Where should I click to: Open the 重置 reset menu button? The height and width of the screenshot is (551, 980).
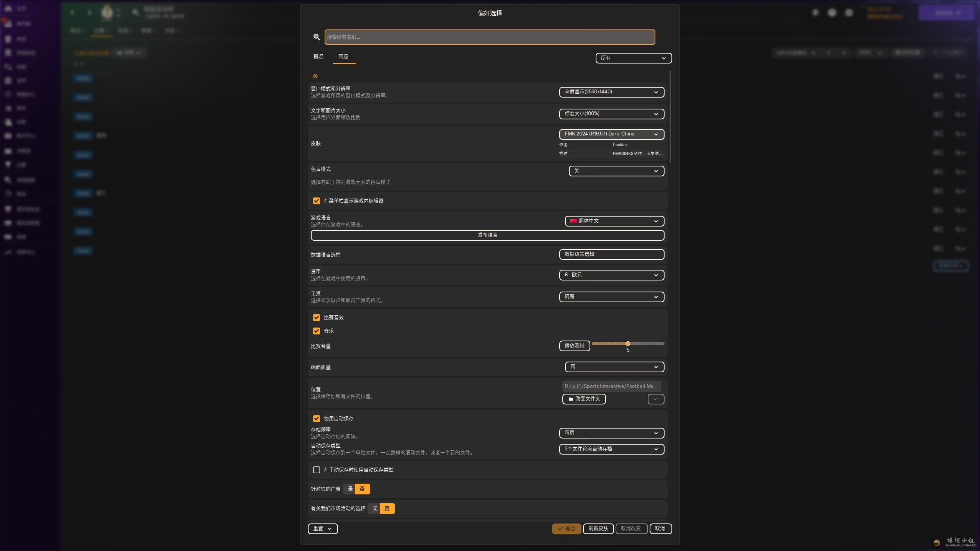[322, 528]
